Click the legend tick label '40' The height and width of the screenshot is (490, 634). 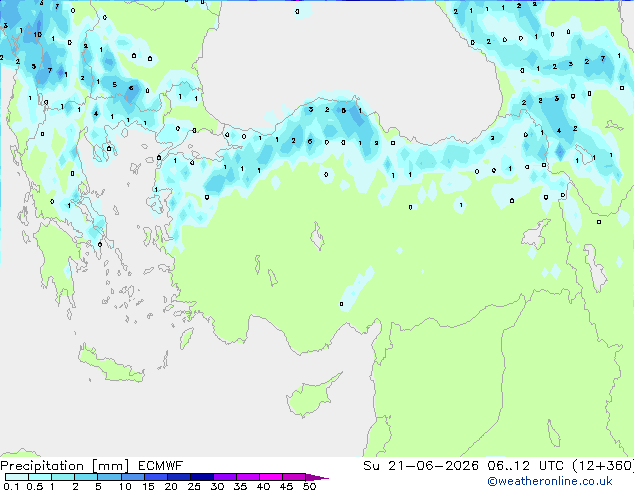pos(263,486)
